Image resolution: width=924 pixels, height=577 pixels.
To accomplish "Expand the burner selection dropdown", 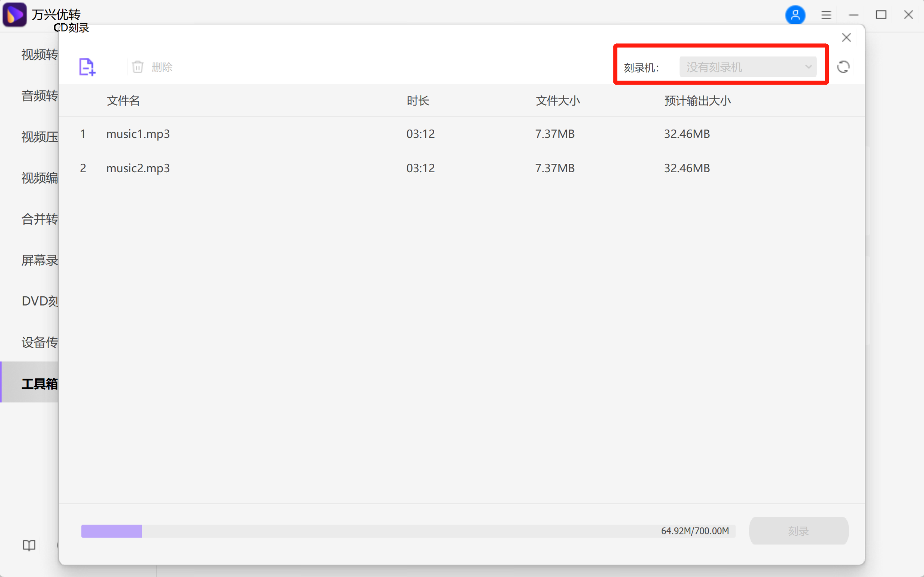I will pyautogui.click(x=747, y=67).
